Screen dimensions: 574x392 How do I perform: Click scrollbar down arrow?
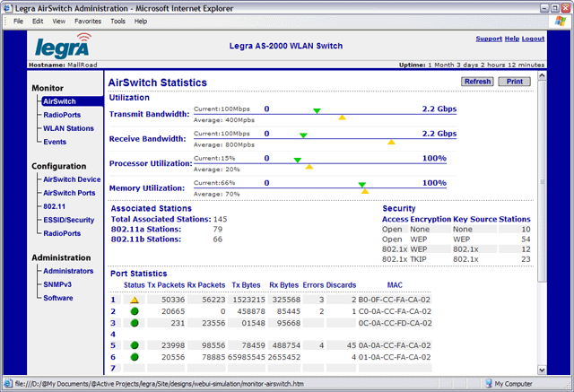(542, 370)
